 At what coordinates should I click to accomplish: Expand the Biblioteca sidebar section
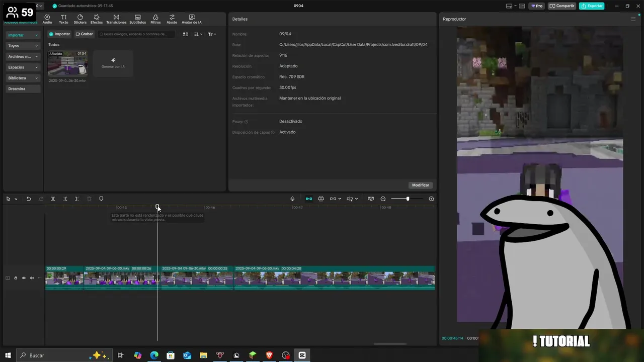tap(23, 78)
